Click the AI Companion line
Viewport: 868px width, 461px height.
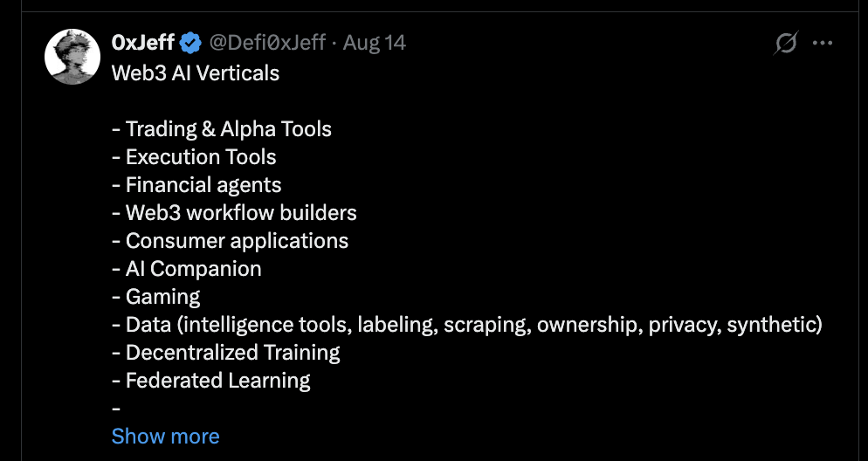click(x=187, y=269)
